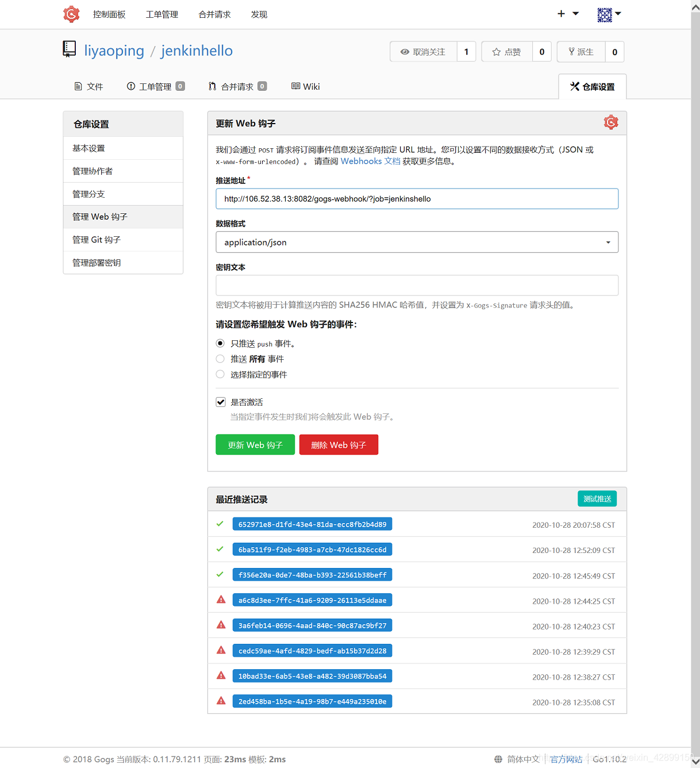Open 发现 in top navigation
This screenshot has height=768, width=700.
coord(259,14)
